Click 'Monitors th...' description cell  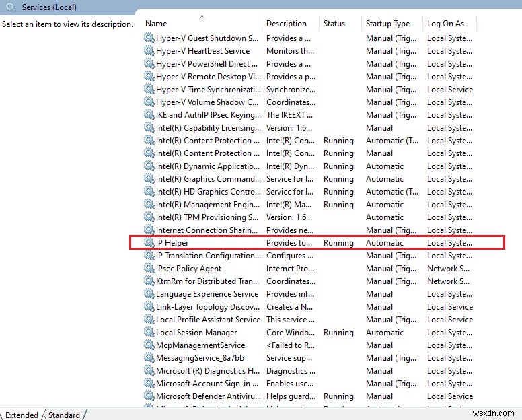pyautogui.click(x=291, y=51)
